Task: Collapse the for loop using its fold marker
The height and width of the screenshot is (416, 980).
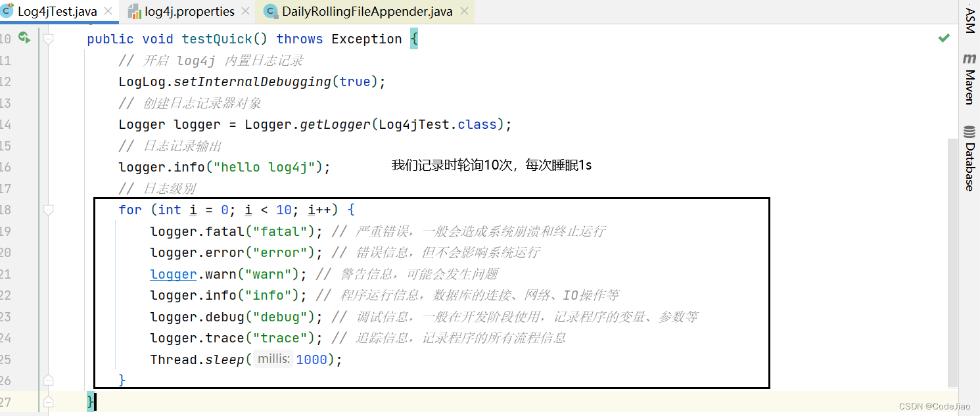Action: coord(48,210)
